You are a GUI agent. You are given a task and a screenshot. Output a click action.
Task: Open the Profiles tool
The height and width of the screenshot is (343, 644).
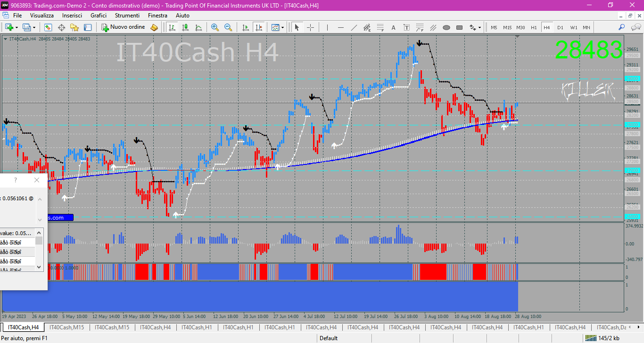coord(27,27)
